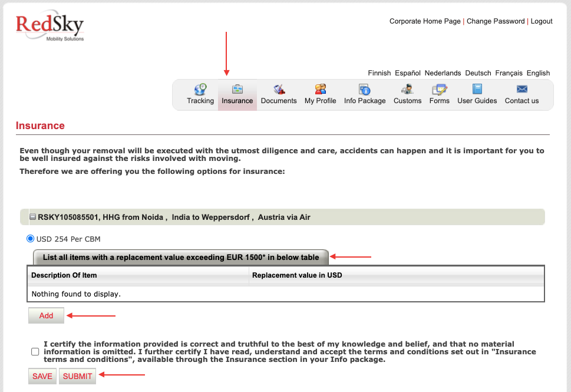This screenshot has height=392, width=571.
Task: Collapse the RSKY105085501 shipment section
Action: [x=32, y=217]
